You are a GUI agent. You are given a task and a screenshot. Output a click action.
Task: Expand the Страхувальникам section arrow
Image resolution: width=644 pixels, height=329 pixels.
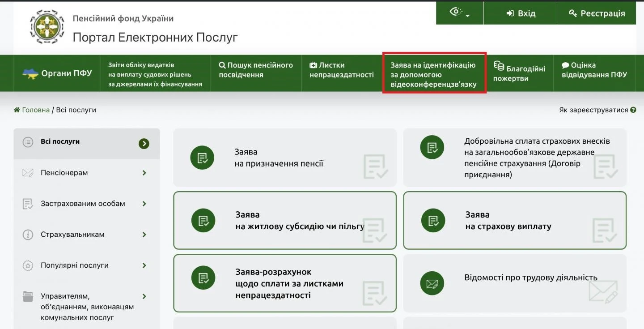tap(144, 235)
